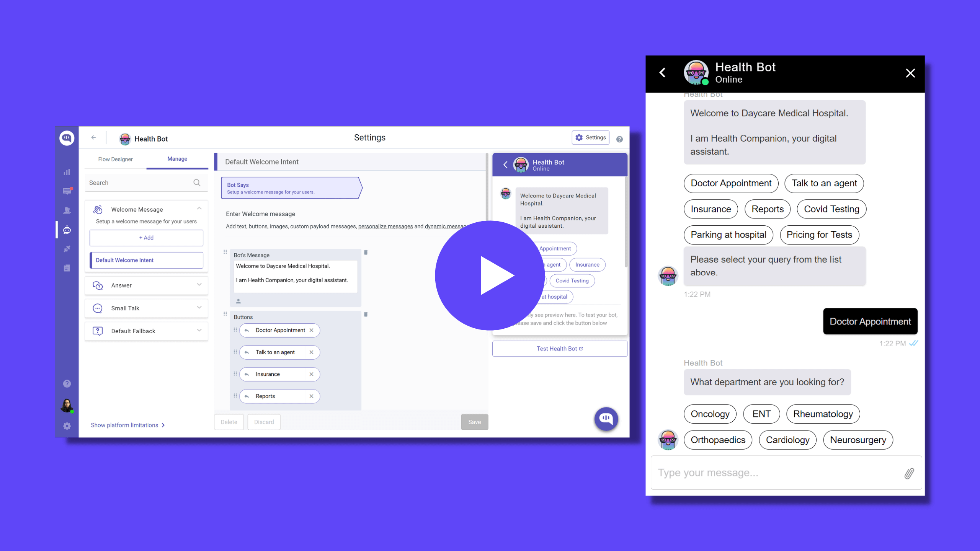This screenshot has height=551, width=980.
Task: Click the integrations icon in sidebar
Action: point(67,249)
